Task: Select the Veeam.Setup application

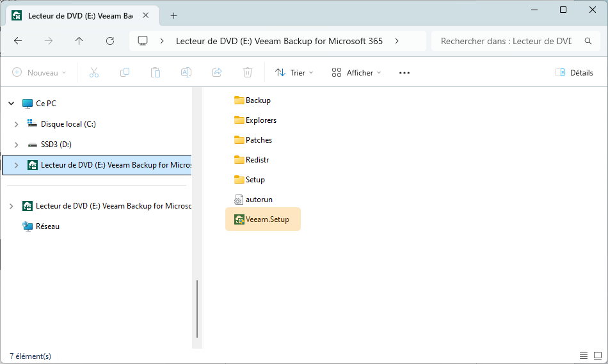Action: 263,219
